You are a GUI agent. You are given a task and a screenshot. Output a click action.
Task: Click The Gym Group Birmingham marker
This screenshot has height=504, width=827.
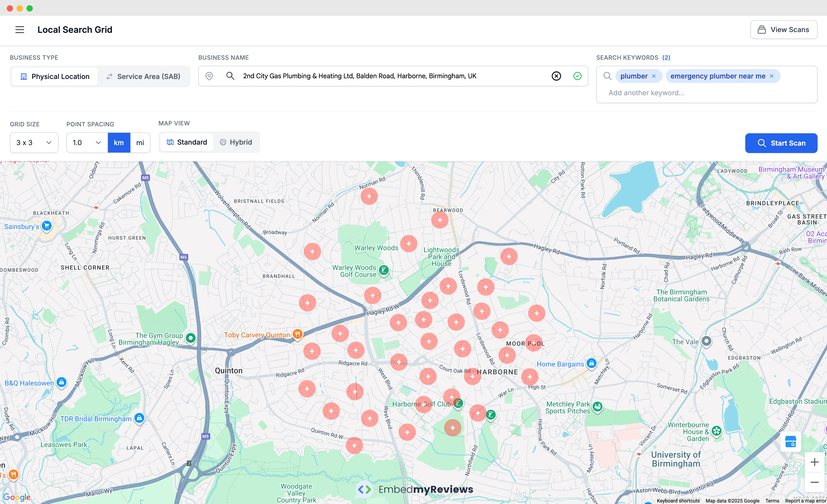pos(191,338)
